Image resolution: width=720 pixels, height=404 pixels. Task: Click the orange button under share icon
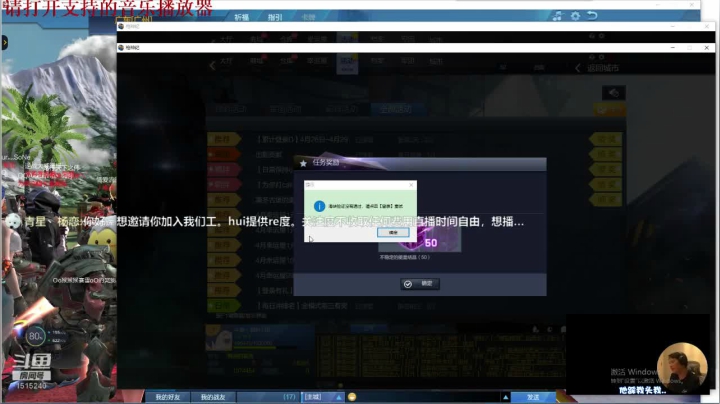point(609,110)
